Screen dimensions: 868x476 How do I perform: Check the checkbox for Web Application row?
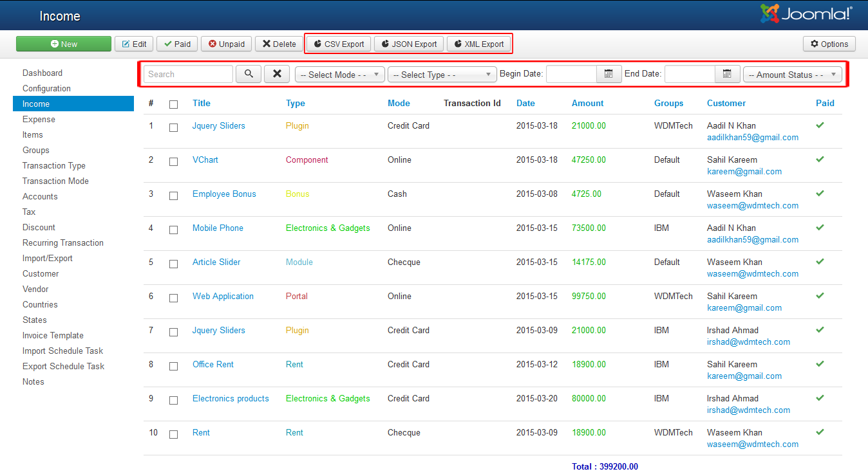[x=173, y=298]
